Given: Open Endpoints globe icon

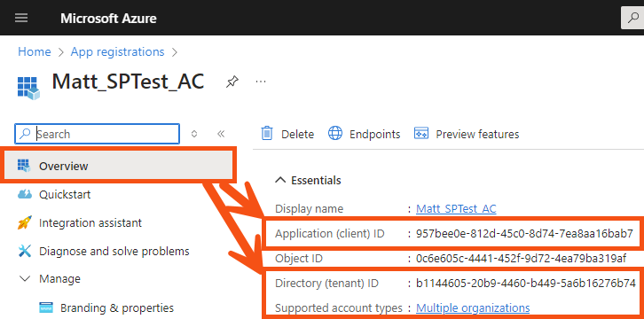Looking at the screenshot, I should point(335,134).
